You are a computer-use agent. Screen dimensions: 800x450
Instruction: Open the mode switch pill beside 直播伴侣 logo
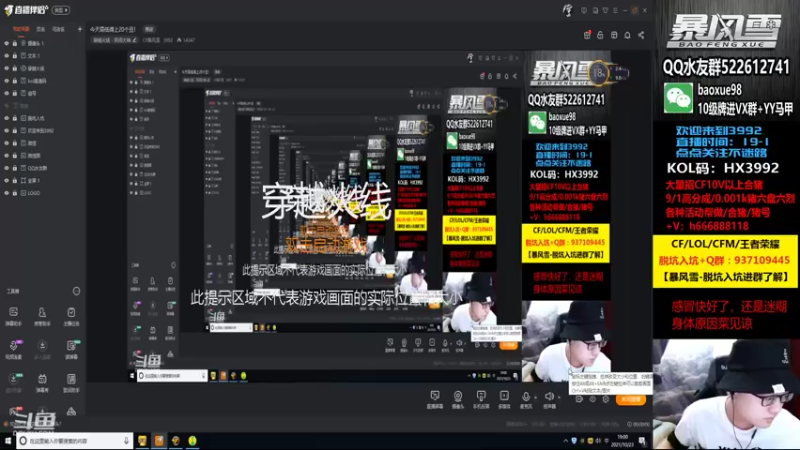(61, 10)
